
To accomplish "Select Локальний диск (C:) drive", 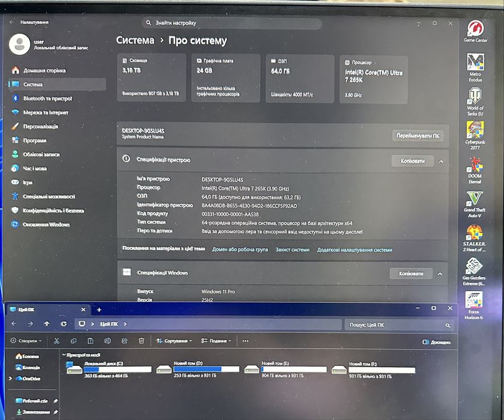I will [109, 369].
